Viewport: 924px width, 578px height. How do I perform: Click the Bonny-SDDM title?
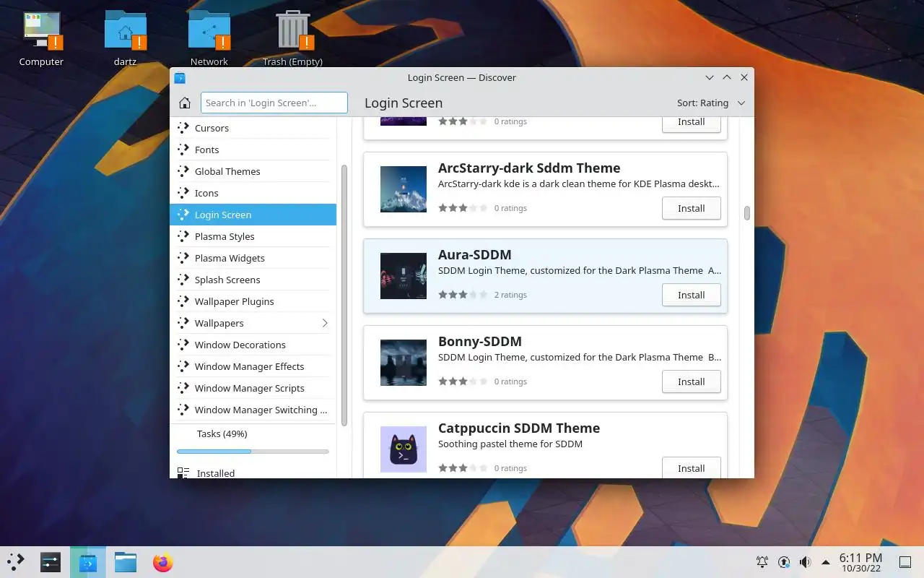[479, 341]
